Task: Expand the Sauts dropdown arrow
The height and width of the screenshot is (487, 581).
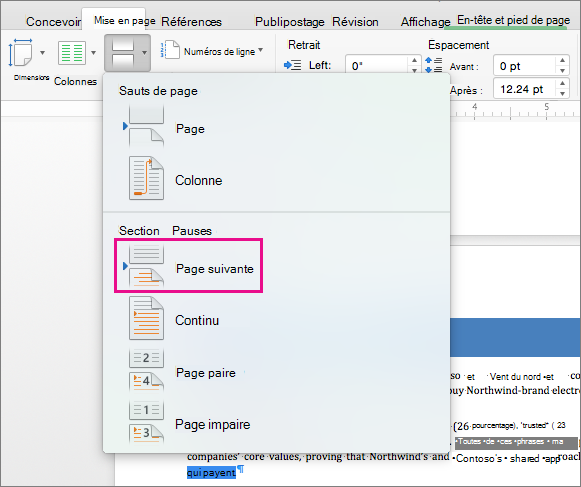Action: pos(144,53)
